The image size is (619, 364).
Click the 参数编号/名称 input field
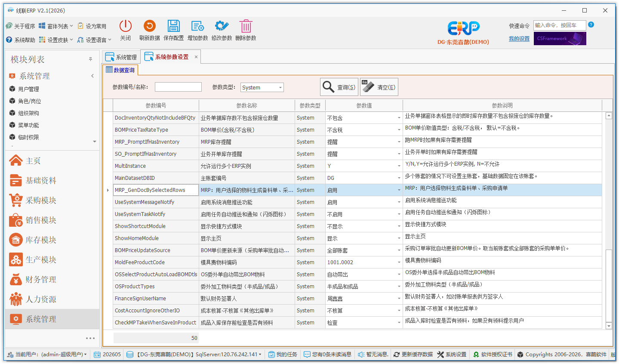click(x=178, y=87)
